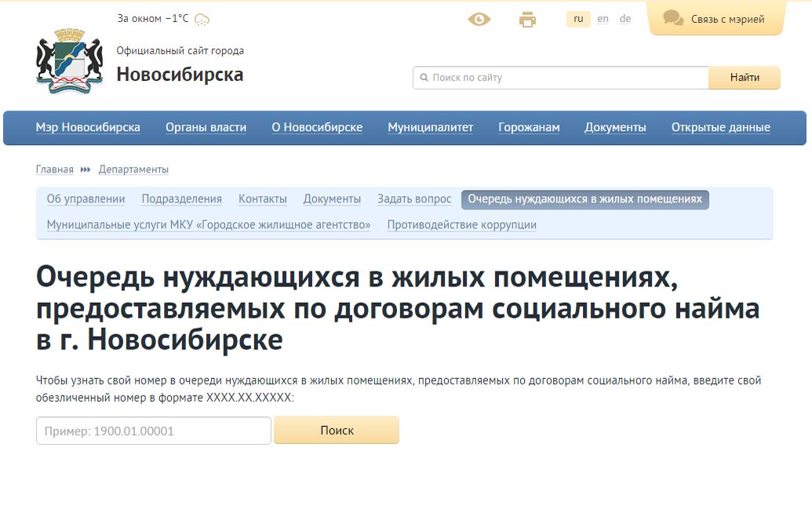Go to Главная breadcrumb link
This screenshot has height=528, width=812.
pyautogui.click(x=54, y=169)
